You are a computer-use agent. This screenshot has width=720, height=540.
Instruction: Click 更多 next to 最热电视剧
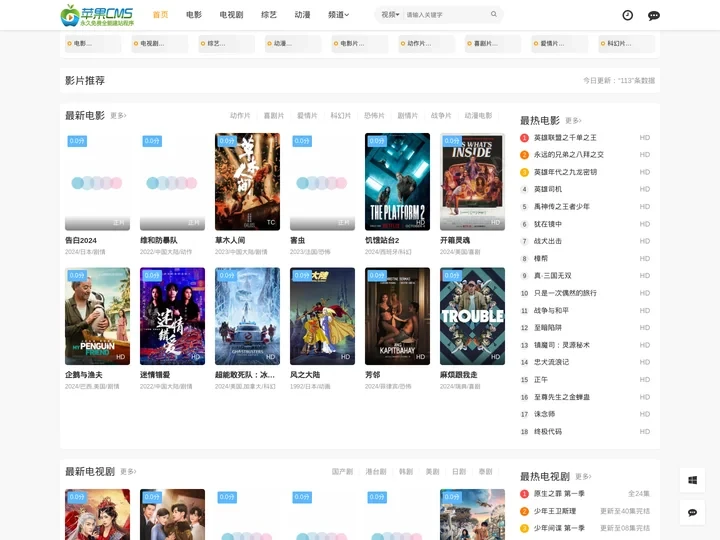pyautogui.click(x=583, y=477)
